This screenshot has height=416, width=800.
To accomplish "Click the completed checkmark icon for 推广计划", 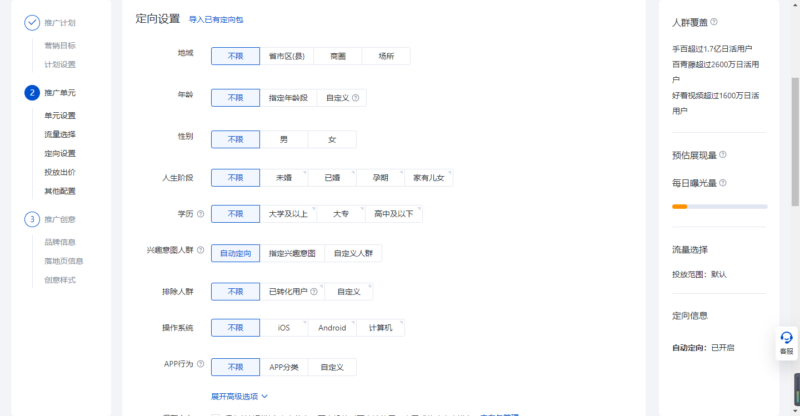I will [x=32, y=22].
